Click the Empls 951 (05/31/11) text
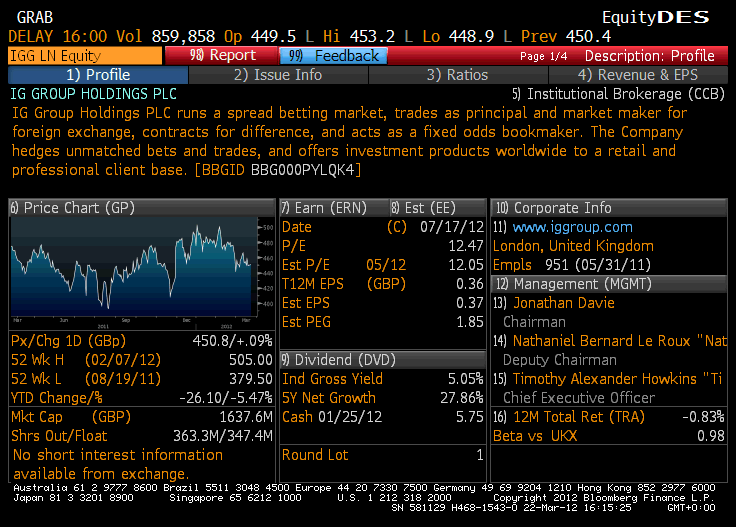 pyautogui.click(x=572, y=265)
